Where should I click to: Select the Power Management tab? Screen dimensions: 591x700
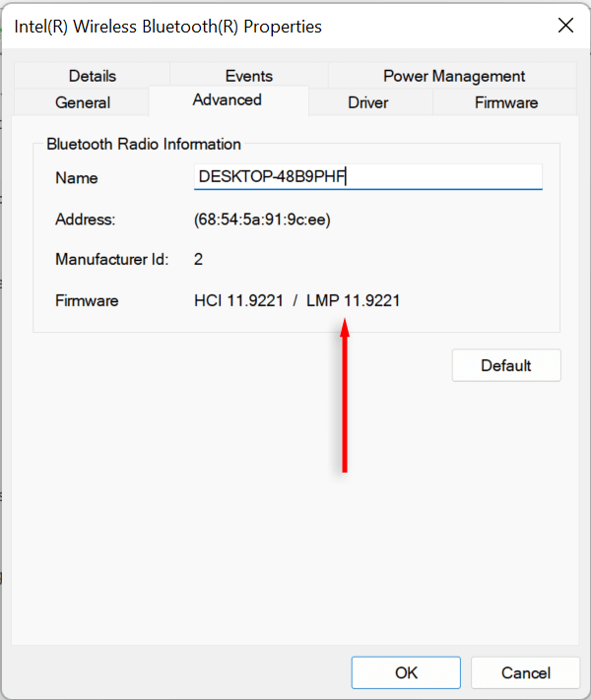tap(453, 76)
